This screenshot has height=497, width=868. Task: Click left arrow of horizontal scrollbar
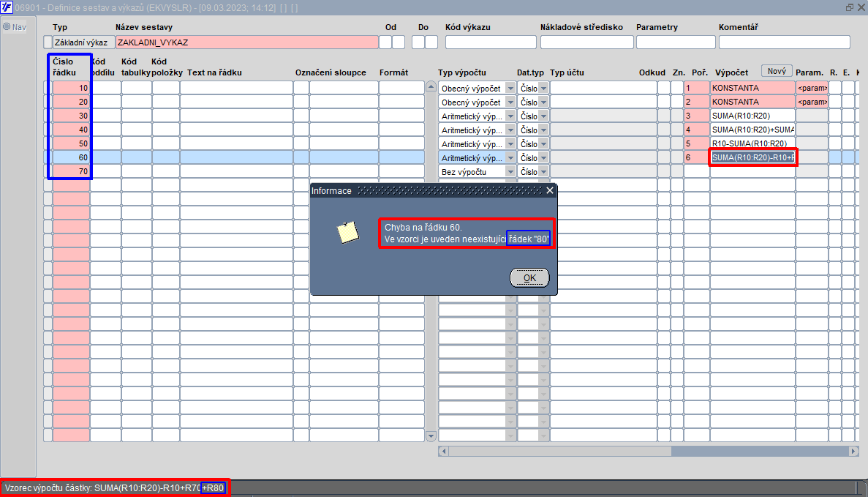tap(443, 451)
